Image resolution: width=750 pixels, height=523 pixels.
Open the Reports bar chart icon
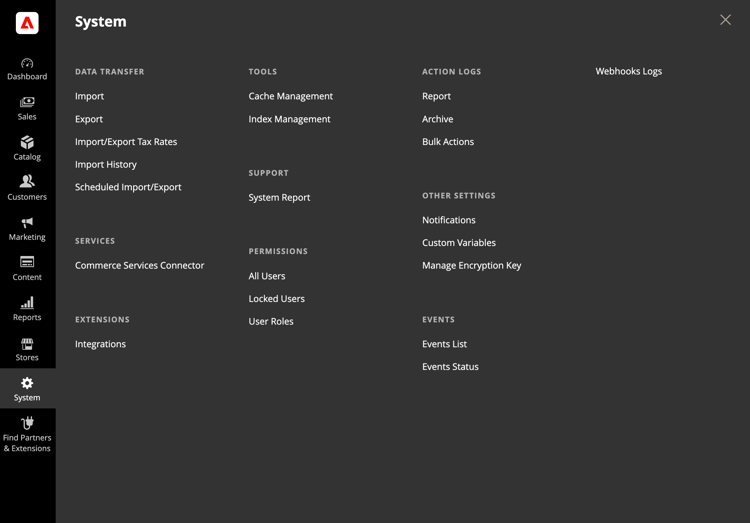(27, 302)
